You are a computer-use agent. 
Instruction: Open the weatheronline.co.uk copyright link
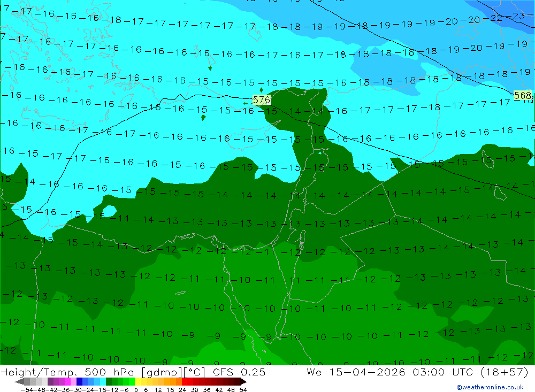pos(490,387)
